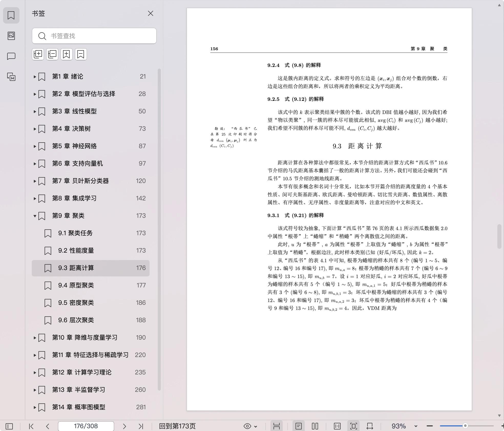
Task: Jump to 第10 章 降维与度量学习 chapter
Action: (91, 338)
